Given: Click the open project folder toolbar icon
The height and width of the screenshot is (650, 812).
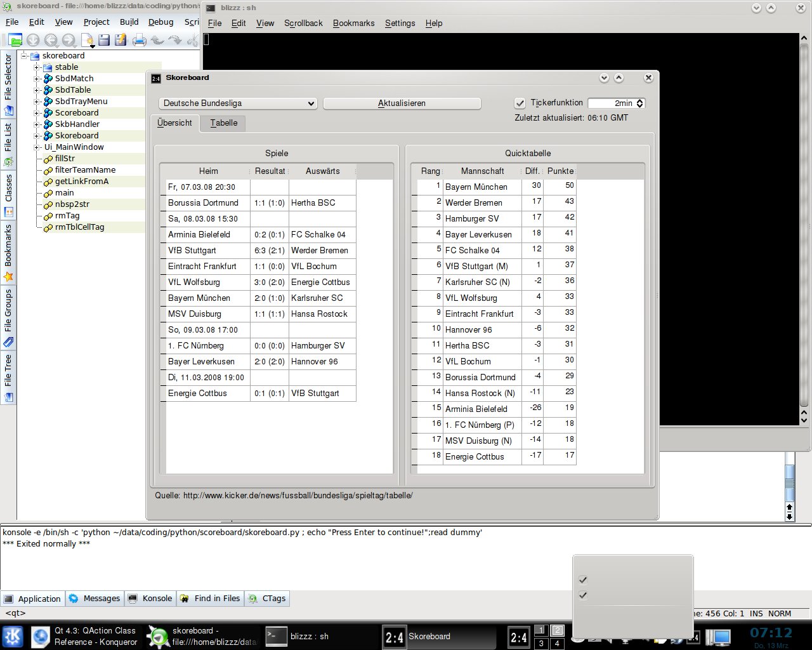Looking at the screenshot, I should click(15, 40).
